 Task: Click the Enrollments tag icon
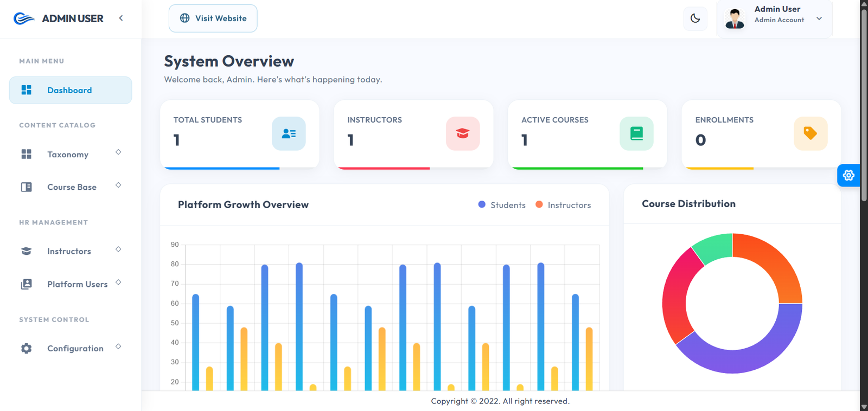(x=810, y=133)
